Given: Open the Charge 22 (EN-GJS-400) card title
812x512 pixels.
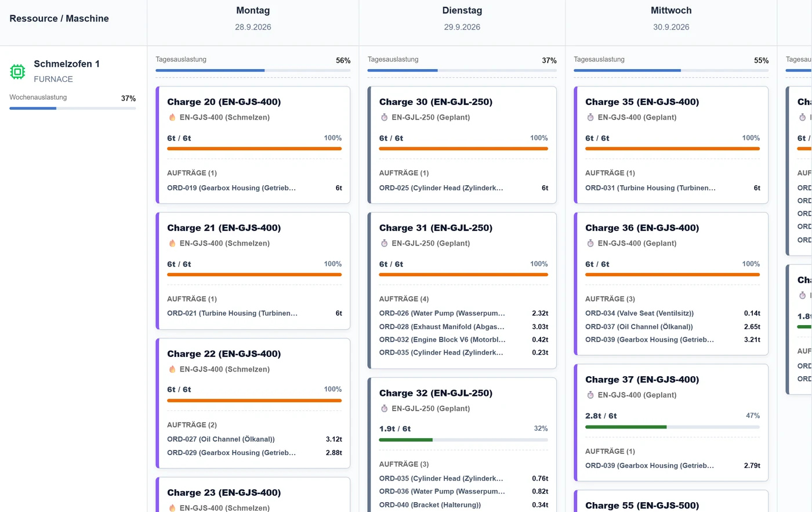Looking at the screenshot, I should (224, 354).
